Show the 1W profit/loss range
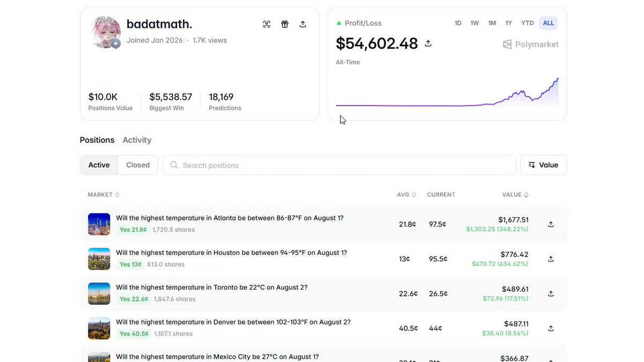This screenshot has height=362, width=644. 475,23
